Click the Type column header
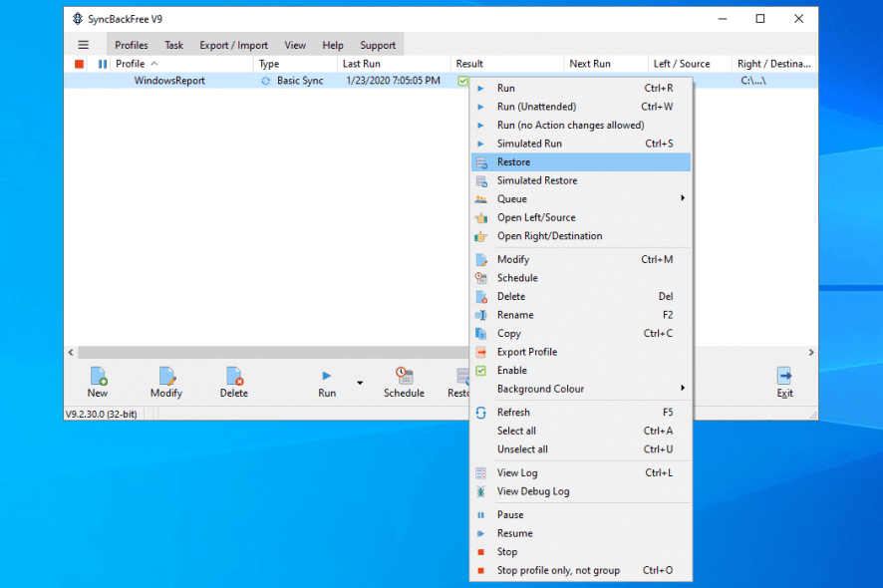This screenshot has width=883, height=588. 295,64
